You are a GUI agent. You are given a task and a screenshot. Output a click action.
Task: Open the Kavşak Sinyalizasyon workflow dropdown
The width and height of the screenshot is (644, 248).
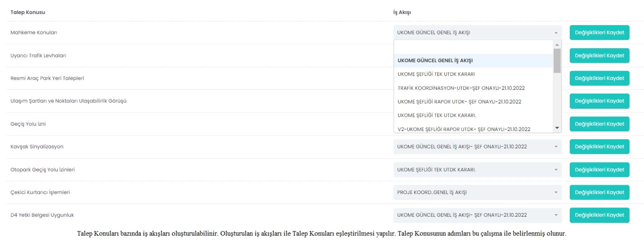pos(477,147)
